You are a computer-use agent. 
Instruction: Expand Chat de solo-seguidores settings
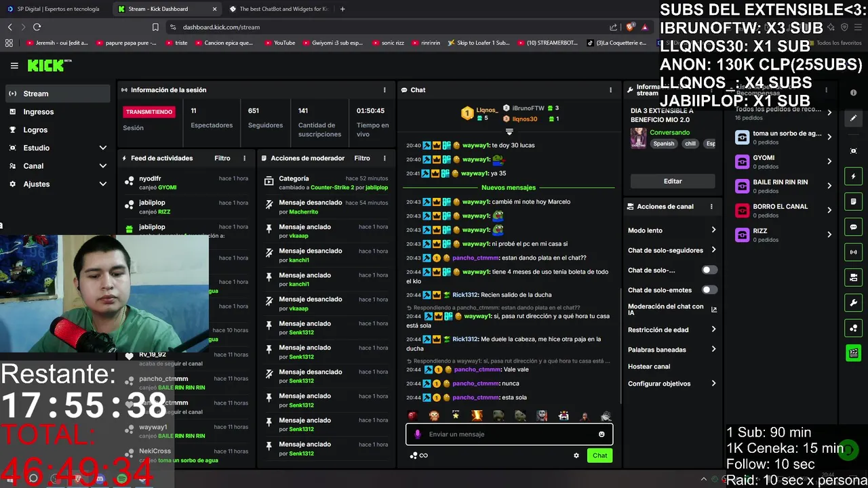click(x=672, y=250)
